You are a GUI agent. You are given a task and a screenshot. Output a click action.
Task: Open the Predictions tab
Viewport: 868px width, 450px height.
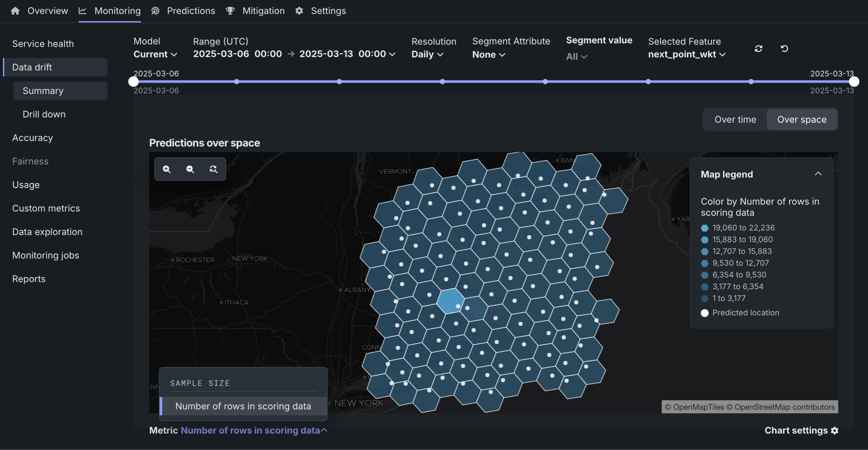tap(190, 11)
